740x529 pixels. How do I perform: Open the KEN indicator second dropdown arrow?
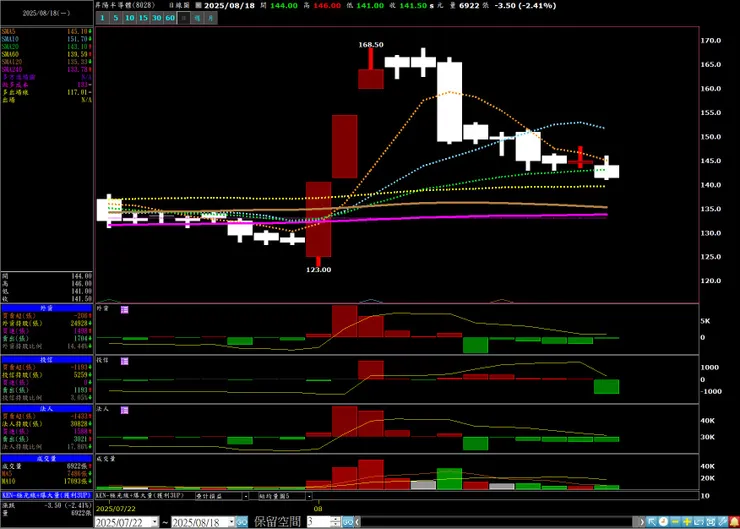click(245, 496)
